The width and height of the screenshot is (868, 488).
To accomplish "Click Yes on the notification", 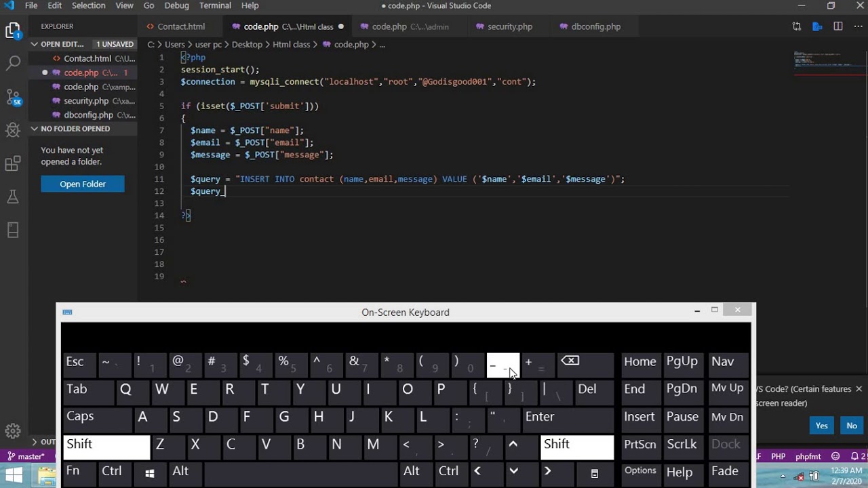I will click(822, 426).
